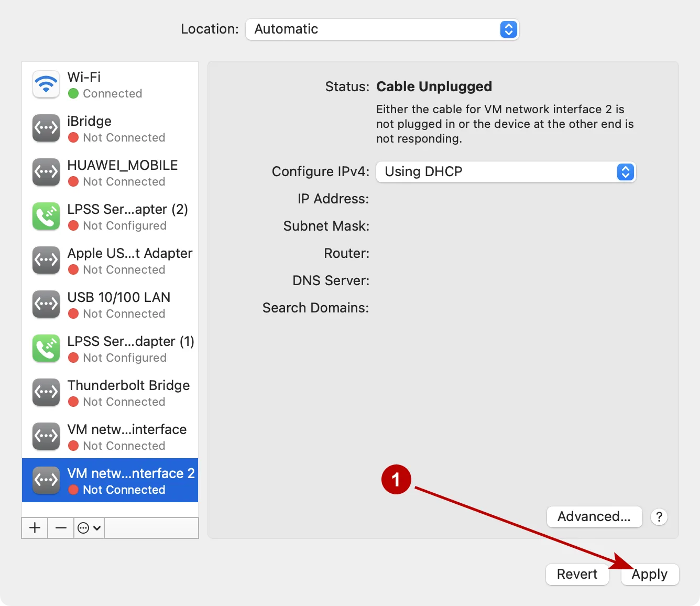Change the Configure IPv4 selection
This screenshot has height=606, width=700.
625,171
